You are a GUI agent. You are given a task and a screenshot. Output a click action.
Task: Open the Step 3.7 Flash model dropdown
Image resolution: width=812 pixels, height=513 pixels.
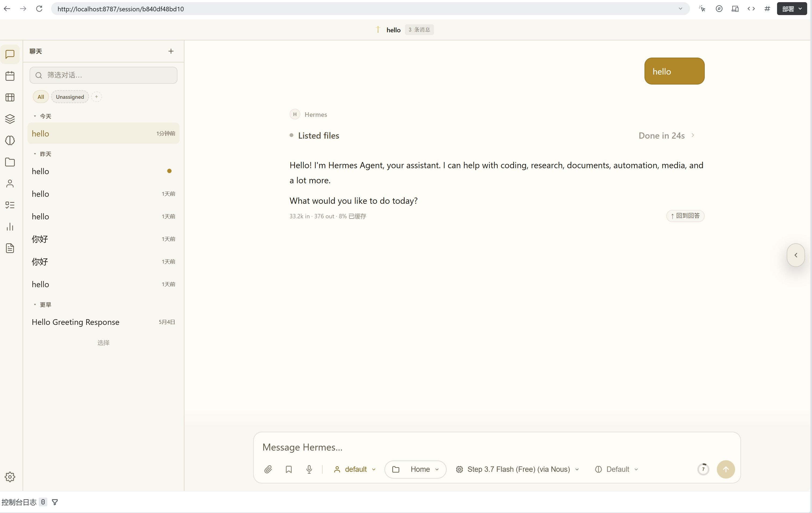pyautogui.click(x=518, y=469)
